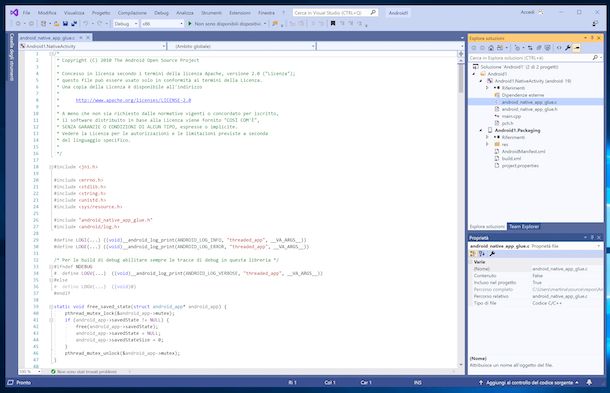610x393 pixels.
Task: Click the highlighted Preview Selected Items icon
Action: coord(577,48)
